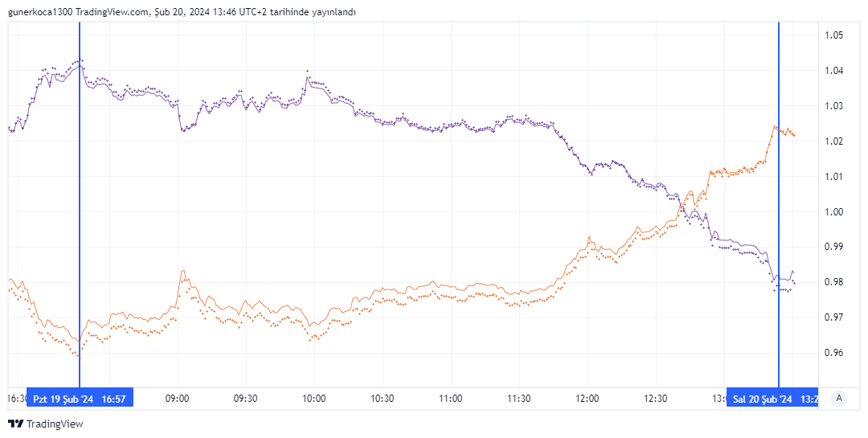
Task: Click the 1.02 price axis label
Action: coord(833,141)
